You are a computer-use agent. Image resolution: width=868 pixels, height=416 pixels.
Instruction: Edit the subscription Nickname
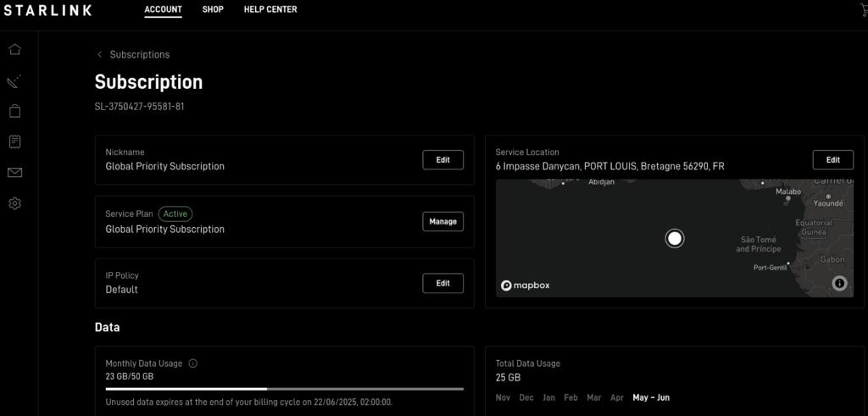(442, 160)
